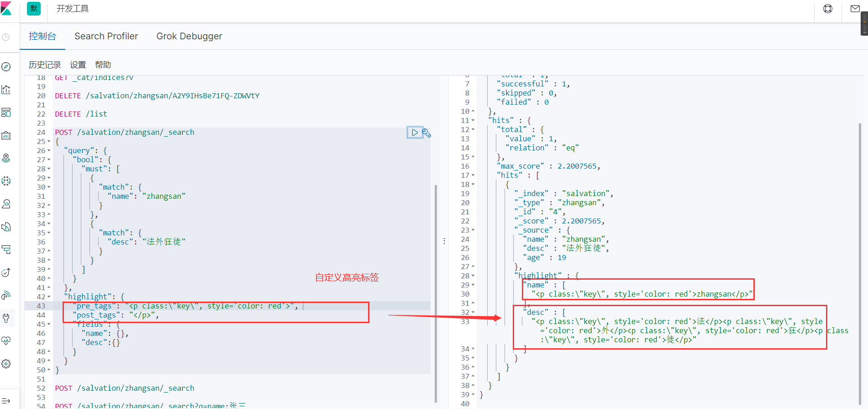Image resolution: width=868 pixels, height=409 pixels.
Task: Open Management via the gear sidebar icon
Action: tap(6, 364)
